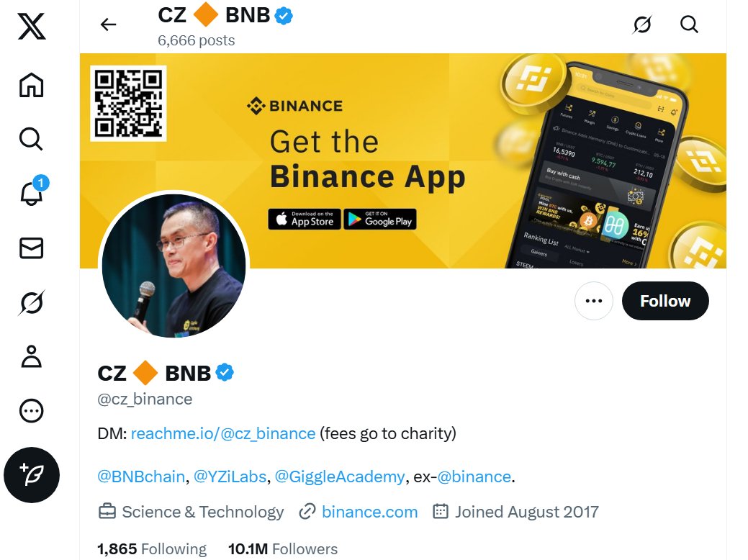The height and width of the screenshot is (560, 748).
Task: Compose a new post
Action: coord(32,475)
